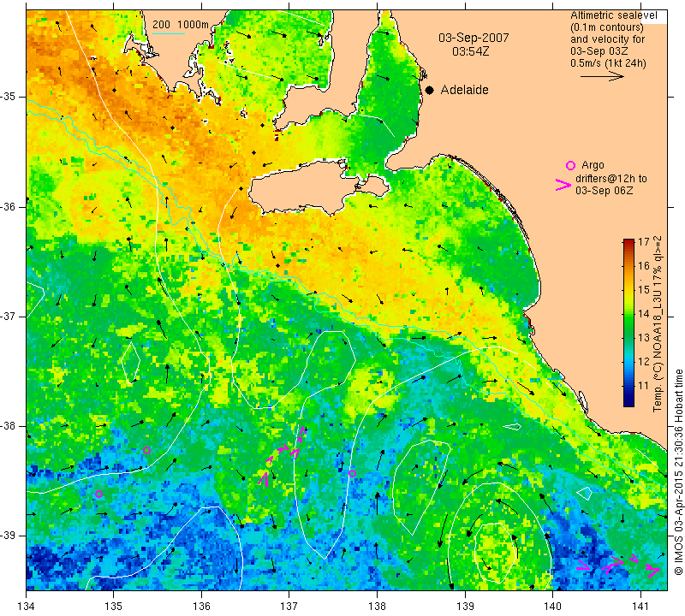This screenshot has width=685, height=616.
Task: Click the 'drifters@12h to' legend text
Action: tap(611, 179)
